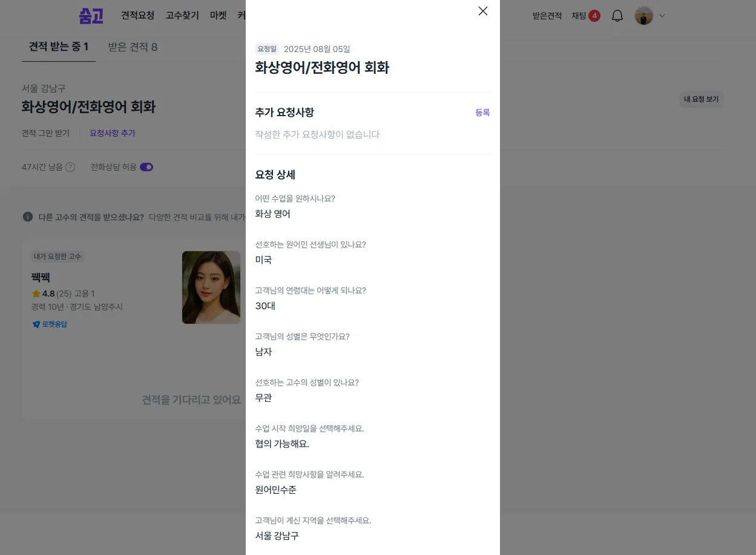Viewport: 756px width, 555px height.
Task: Click the answer 화상 영어
Action: pos(273,214)
